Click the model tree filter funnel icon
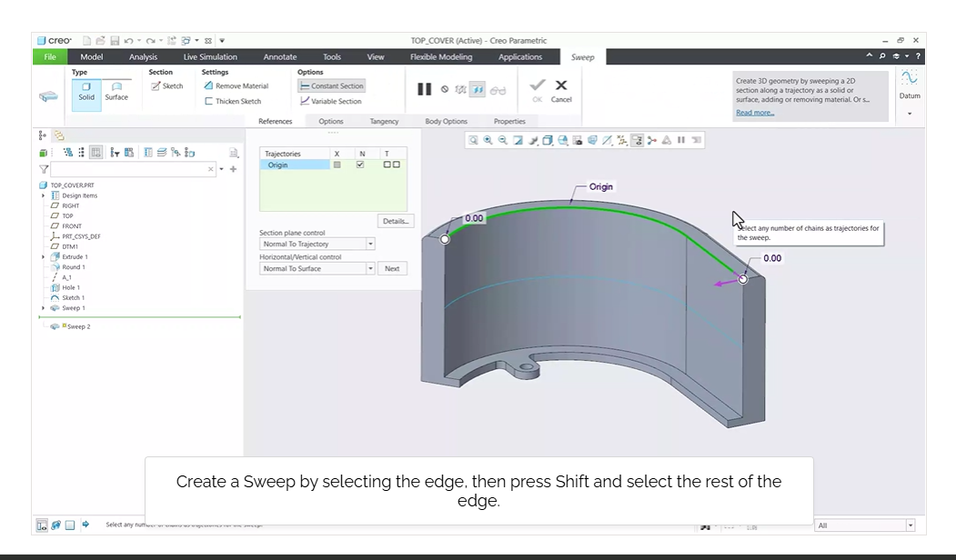This screenshot has height=560, width=956. (44, 169)
